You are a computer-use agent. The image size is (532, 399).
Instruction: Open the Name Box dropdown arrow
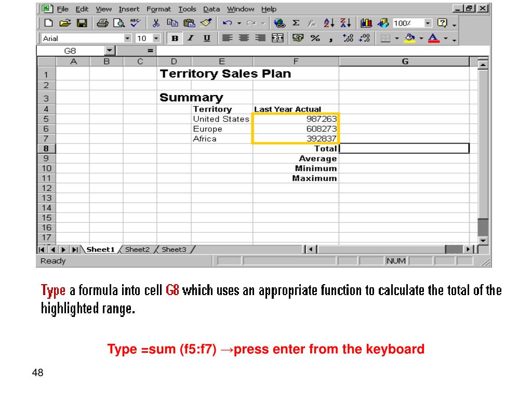click(109, 51)
